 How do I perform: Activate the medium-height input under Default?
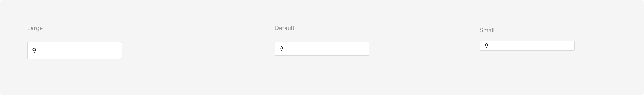(x=322, y=49)
